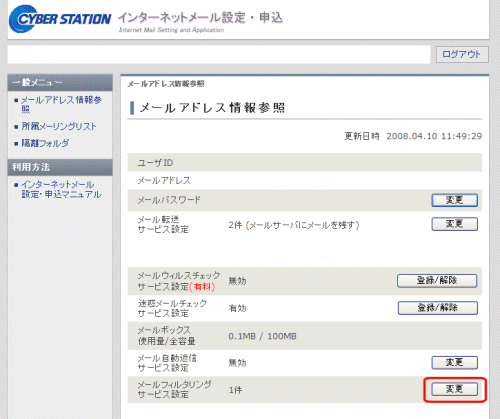The width and height of the screenshot is (500, 419).
Task: Select the 一般メニュー section header
Action: pos(60,82)
